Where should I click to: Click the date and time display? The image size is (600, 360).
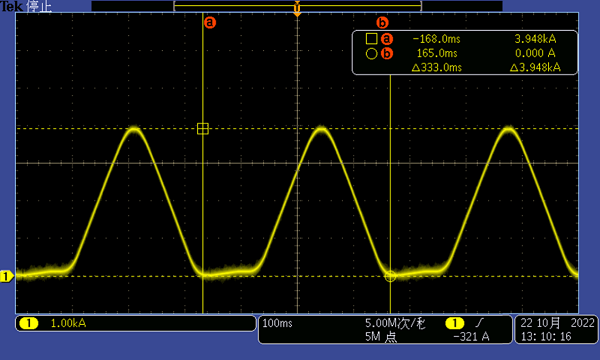557,329
